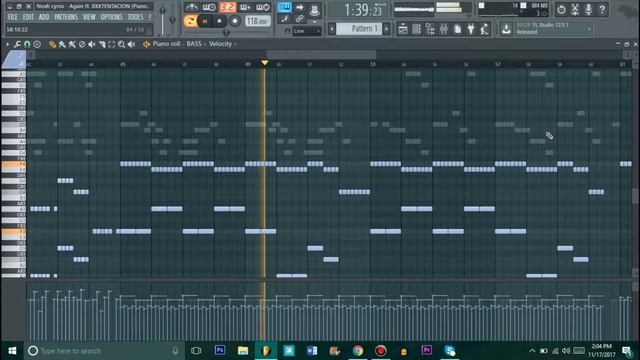Open the VIEW menu

(x=89, y=17)
